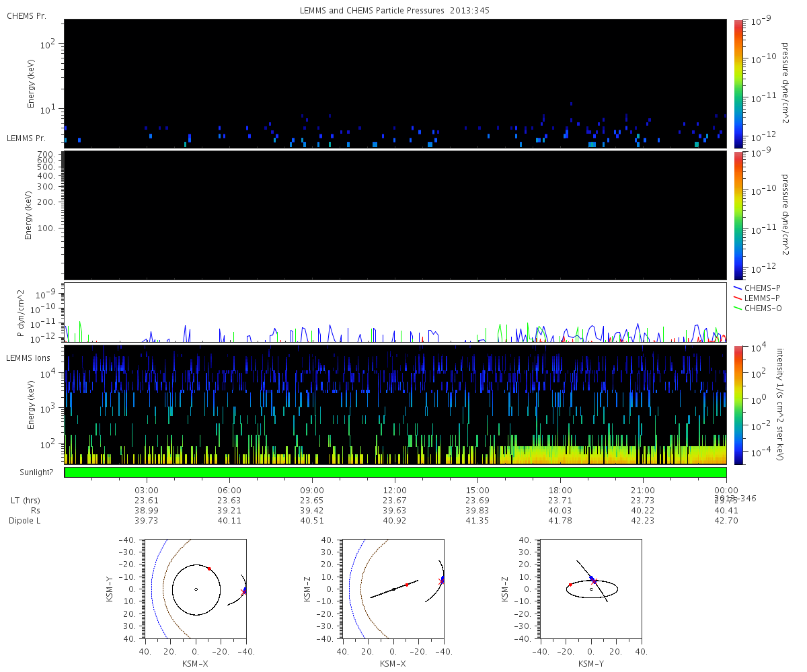Click the CHEMS-P legend entry
The width and height of the screenshot is (807, 672).
[x=757, y=288]
